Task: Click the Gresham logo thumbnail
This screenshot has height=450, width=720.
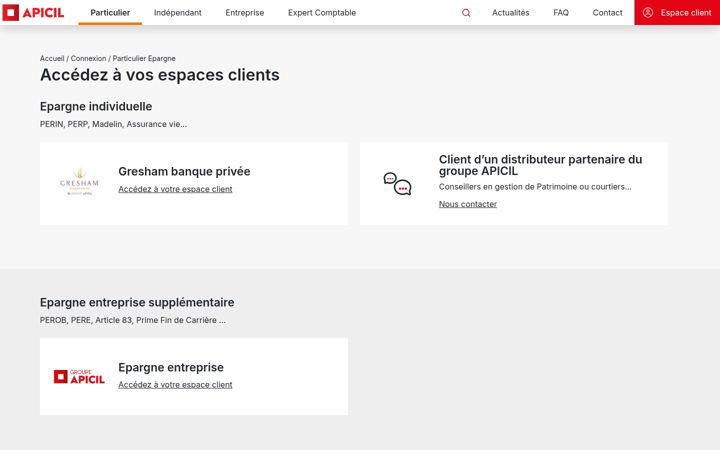Action: pyautogui.click(x=79, y=182)
